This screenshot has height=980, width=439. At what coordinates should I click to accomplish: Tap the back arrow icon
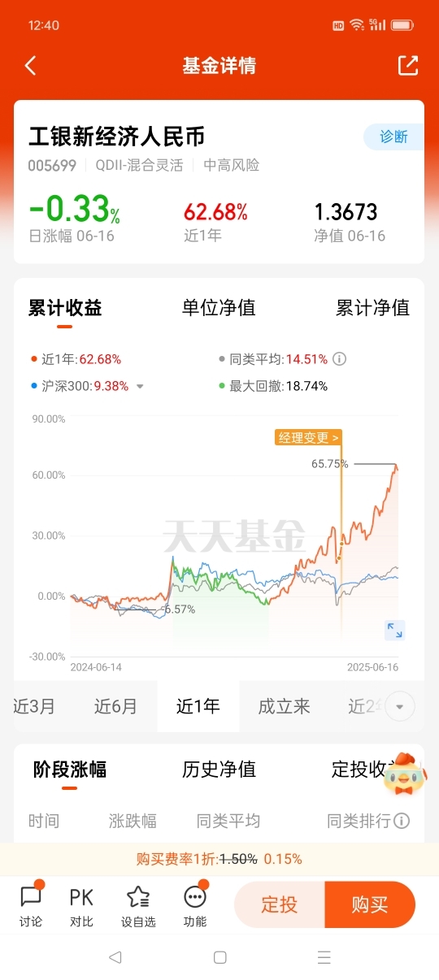tap(31, 66)
